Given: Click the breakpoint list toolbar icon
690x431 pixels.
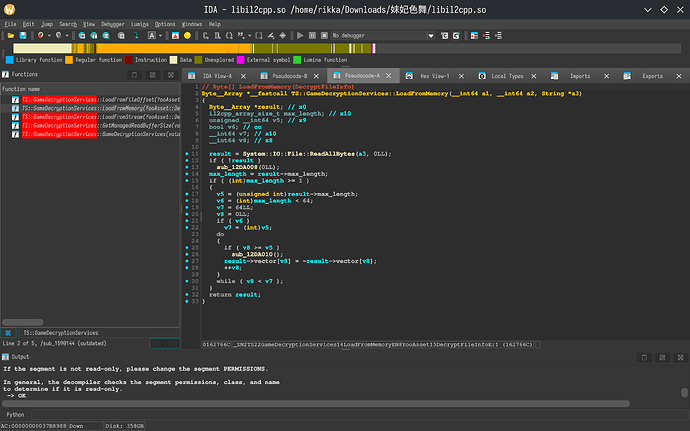Looking at the screenshot, I should pos(474,36).
